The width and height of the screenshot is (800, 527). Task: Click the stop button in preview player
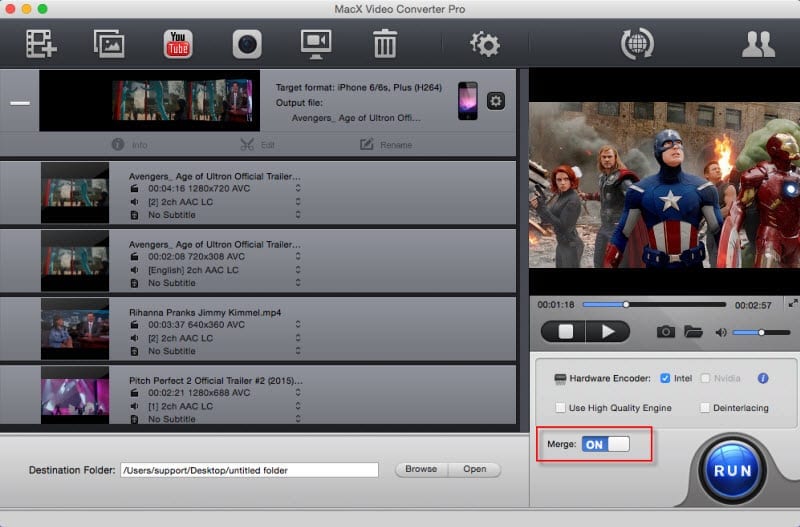[564, 332]
